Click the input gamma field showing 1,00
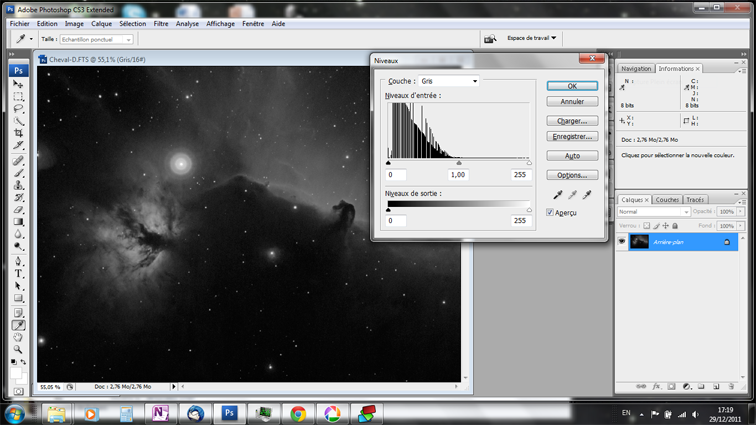756x425 pixels. [458, 175]
